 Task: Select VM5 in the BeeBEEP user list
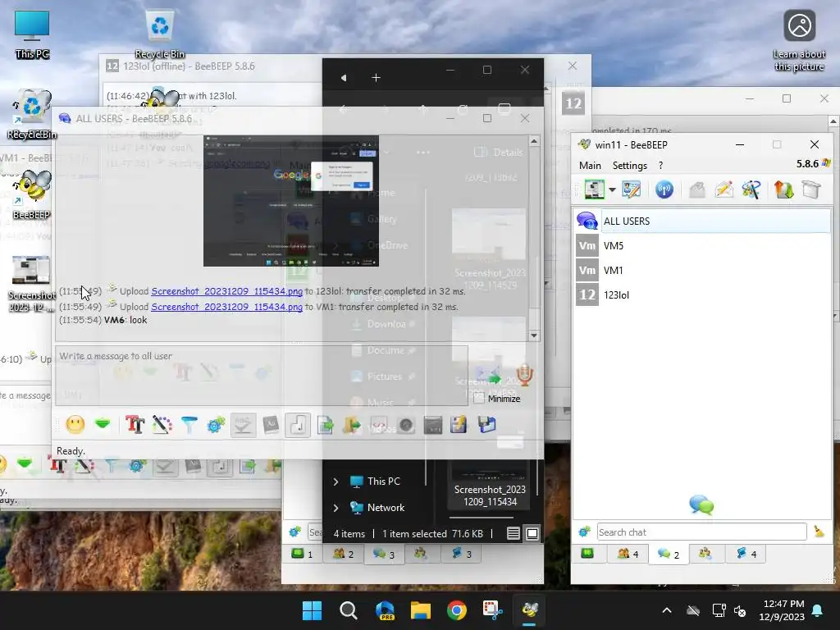[703, 245]
